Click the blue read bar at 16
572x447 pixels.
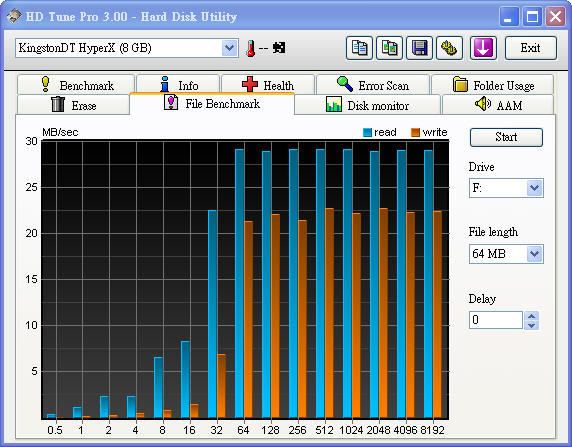(185, 379)
